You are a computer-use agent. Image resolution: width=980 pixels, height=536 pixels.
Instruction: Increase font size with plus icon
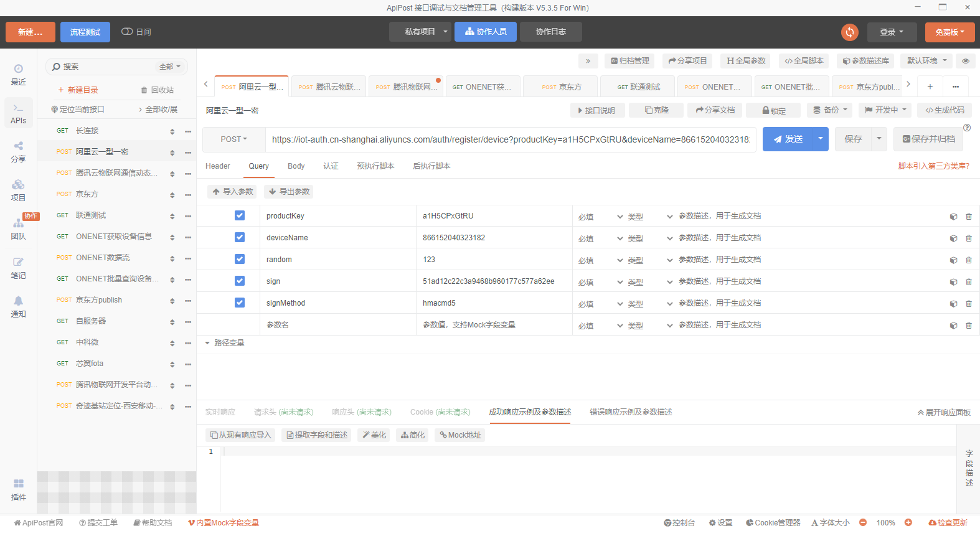tap(908, 522)
